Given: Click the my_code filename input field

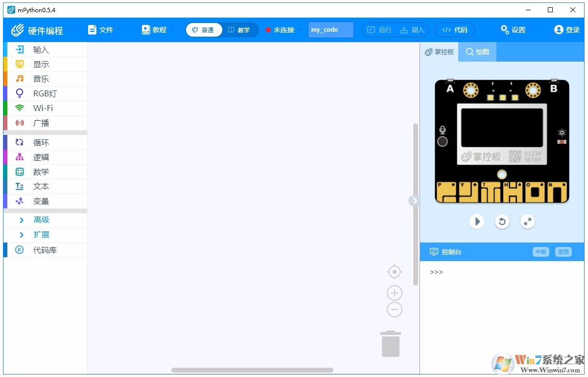Looking at the screenshot, I should pyautogui.click(x=330, y=29).
